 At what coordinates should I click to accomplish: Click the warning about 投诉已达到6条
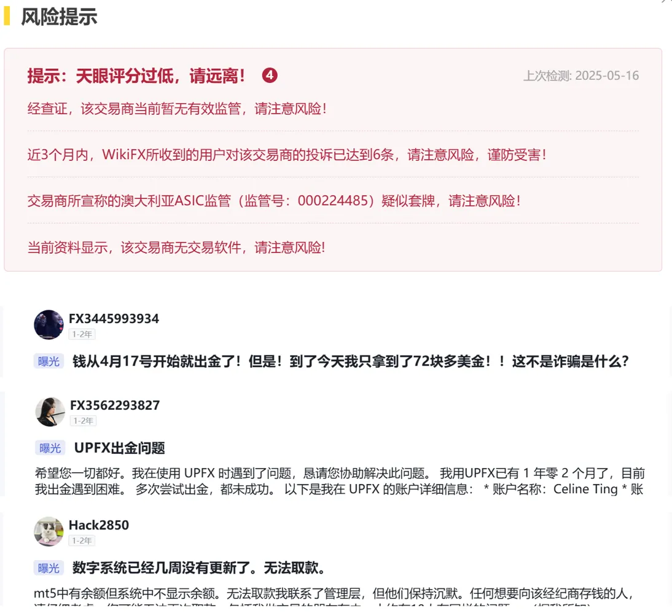[287, 155]
